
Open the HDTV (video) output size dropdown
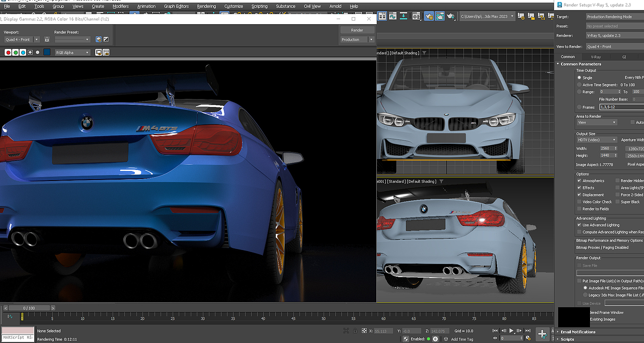click(597, 139)
